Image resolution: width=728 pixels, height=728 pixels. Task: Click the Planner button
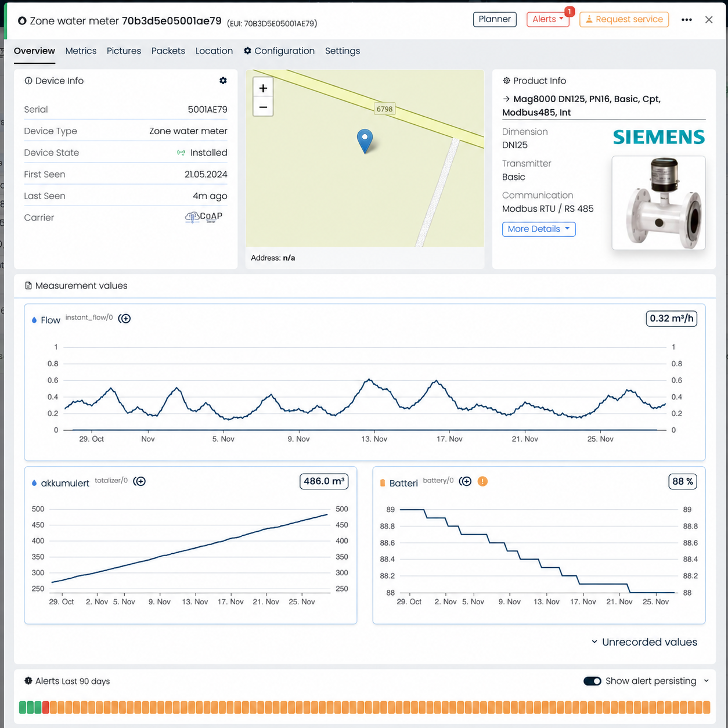tap(495, 19)
